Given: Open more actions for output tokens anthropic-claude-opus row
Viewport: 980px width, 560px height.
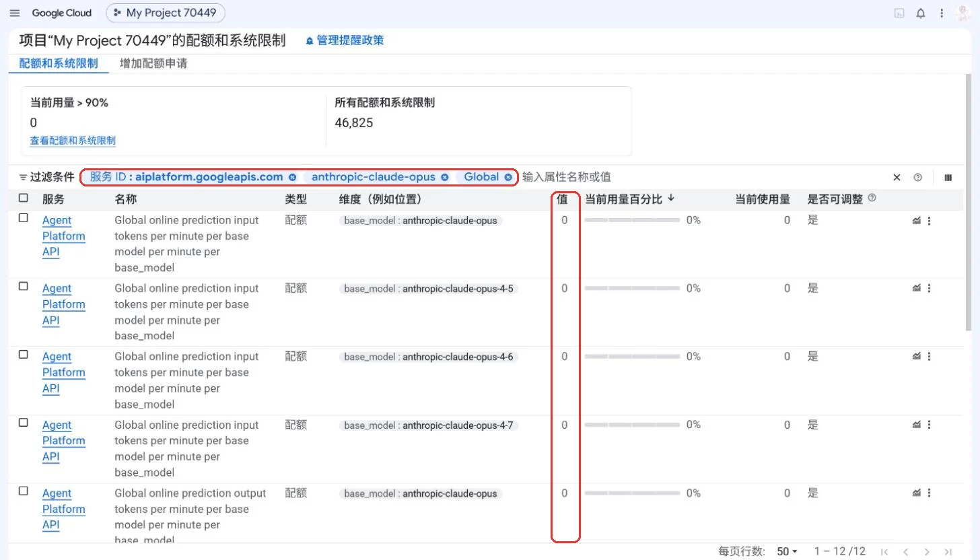Looking at the screenshot, I should tap(930, 493).
